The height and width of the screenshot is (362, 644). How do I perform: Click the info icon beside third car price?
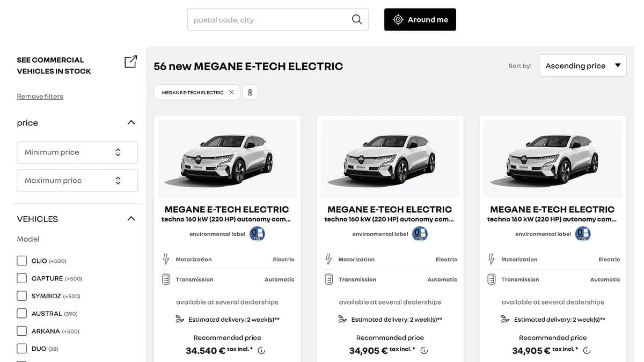coord(587,350)
